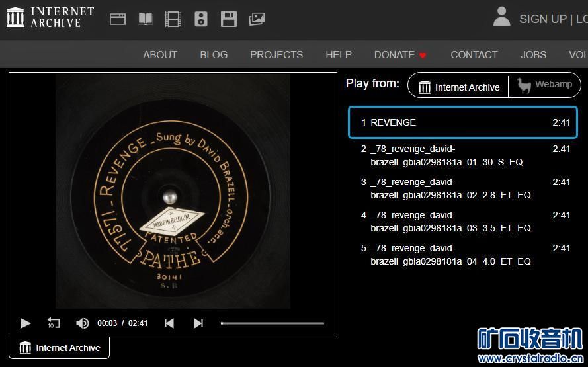Open the ABOUT menu item
Viewport: 588px width, 367px height.
pos(160,55)
